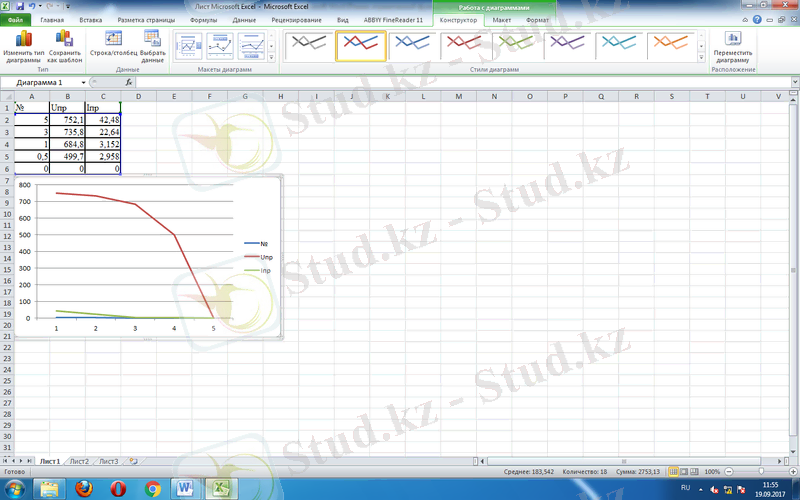Click the Page Break Preview button in status bar
Screen dimensions: 800x500
click(x=695, y=472)
